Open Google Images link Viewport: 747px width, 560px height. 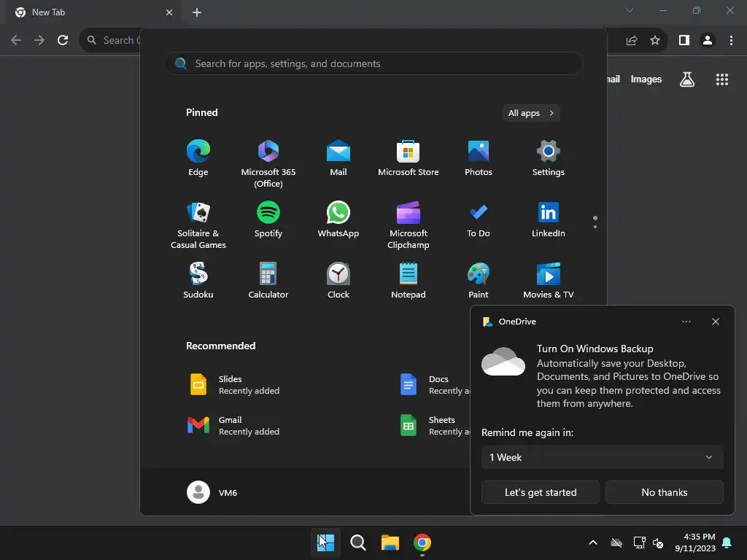(646, 79)
